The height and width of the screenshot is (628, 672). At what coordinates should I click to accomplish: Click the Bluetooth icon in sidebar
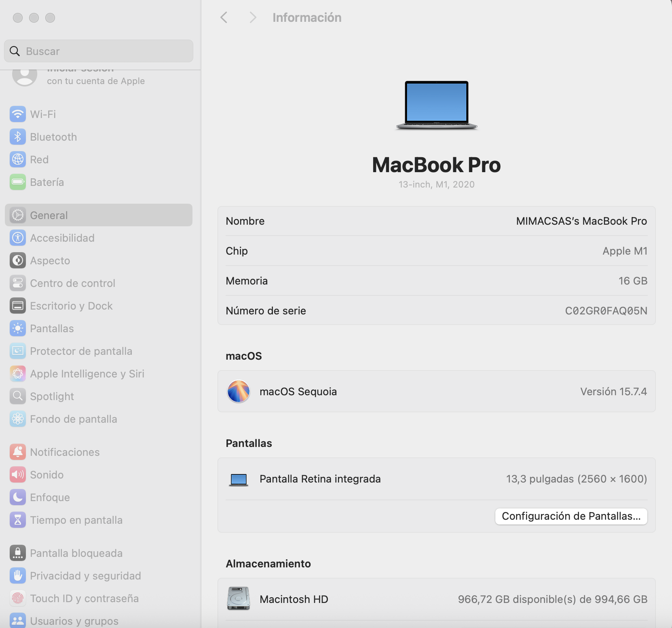17,137
